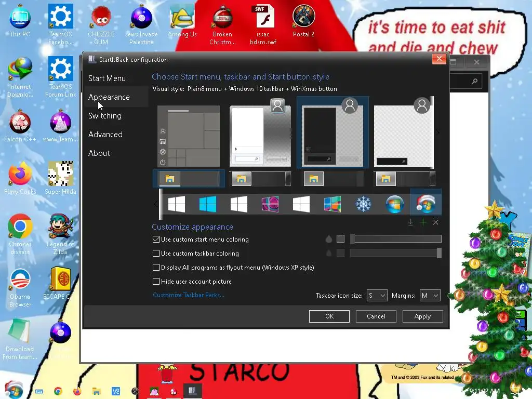Select the snowflake start button
This screenshot has height=399, width=532.
coord(363,204)
